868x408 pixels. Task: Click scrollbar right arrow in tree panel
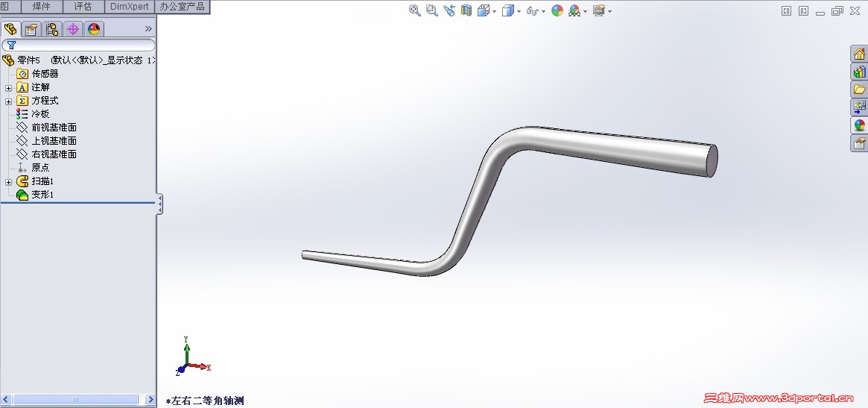pos(150,400)
